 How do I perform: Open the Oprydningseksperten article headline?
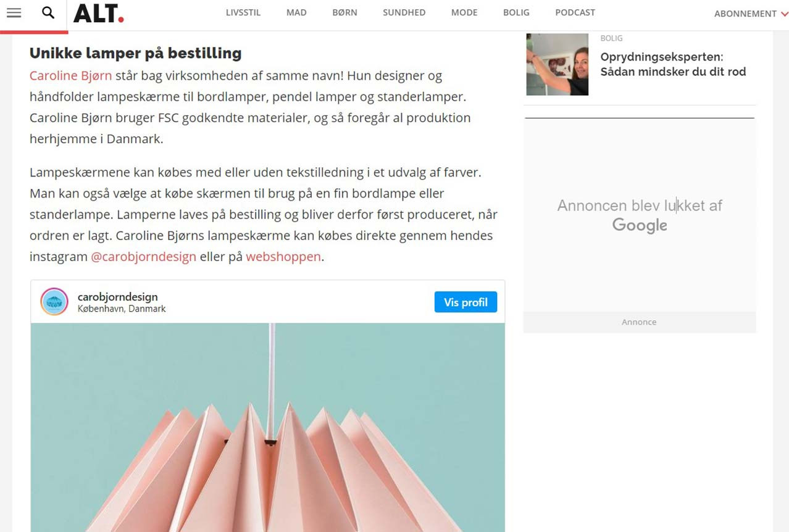(x=673, y=64)
